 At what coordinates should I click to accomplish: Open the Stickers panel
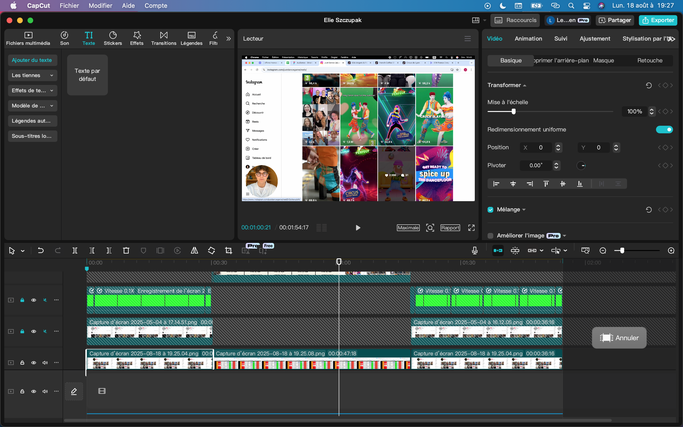113,38
